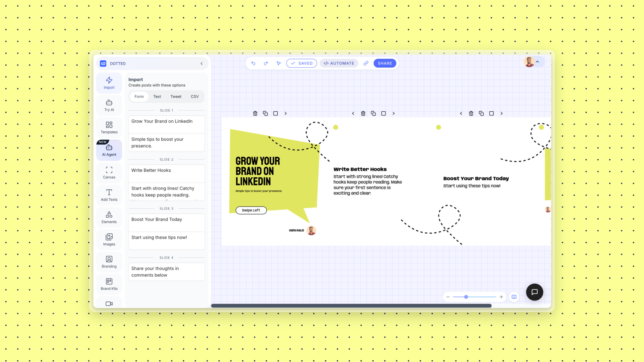This screenshot has height=362, width=644.
Task: Toggle square checkbox above first slide
Action: point(275,113)
